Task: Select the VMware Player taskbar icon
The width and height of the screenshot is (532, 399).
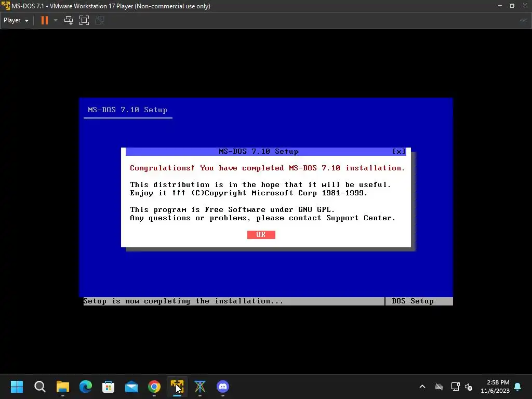Action: 177,387
